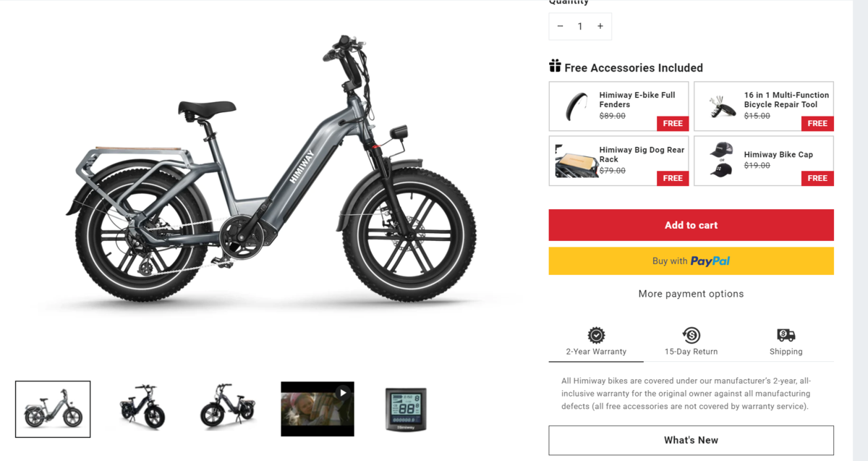Click the Big Dog rear rack image
The height and width of the screenshot is (461, 868).
click(576, 161)
